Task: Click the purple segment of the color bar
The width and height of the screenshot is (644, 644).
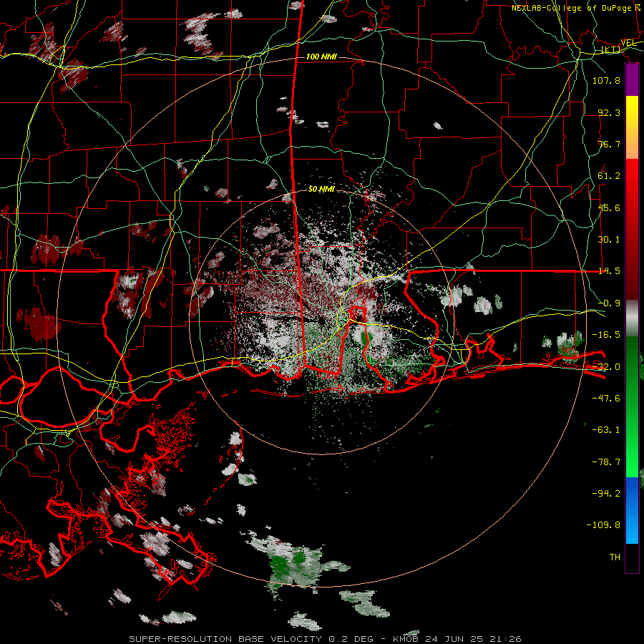Action: click(632, 79)
